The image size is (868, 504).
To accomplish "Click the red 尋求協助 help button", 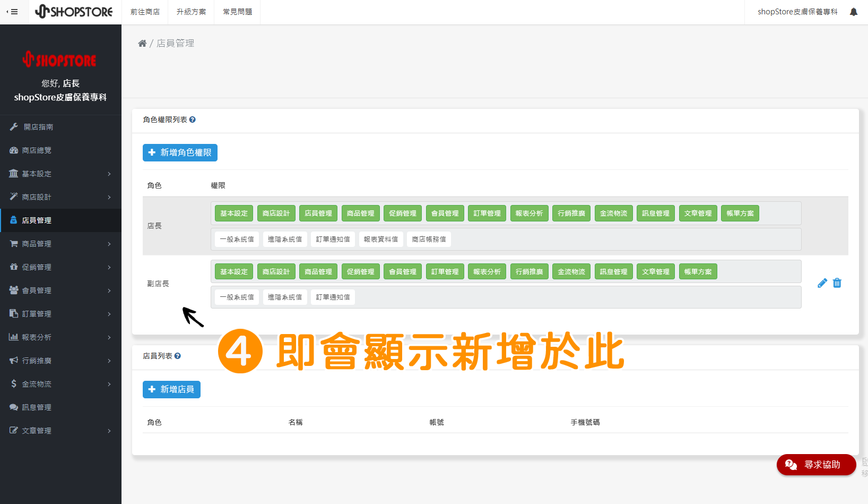I will pyautogui.click(x=816, y=465).
